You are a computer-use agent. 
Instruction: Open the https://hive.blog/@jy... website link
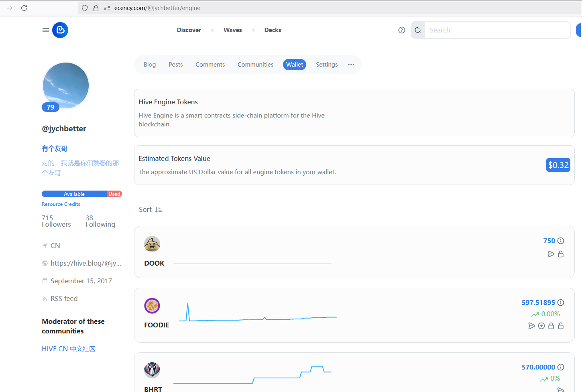pyautogui.click(x=86, y=263)
